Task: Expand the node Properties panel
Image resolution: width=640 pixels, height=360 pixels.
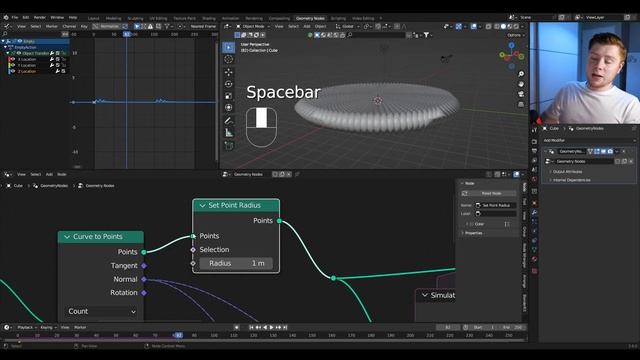Action: [x=473, y=233]
